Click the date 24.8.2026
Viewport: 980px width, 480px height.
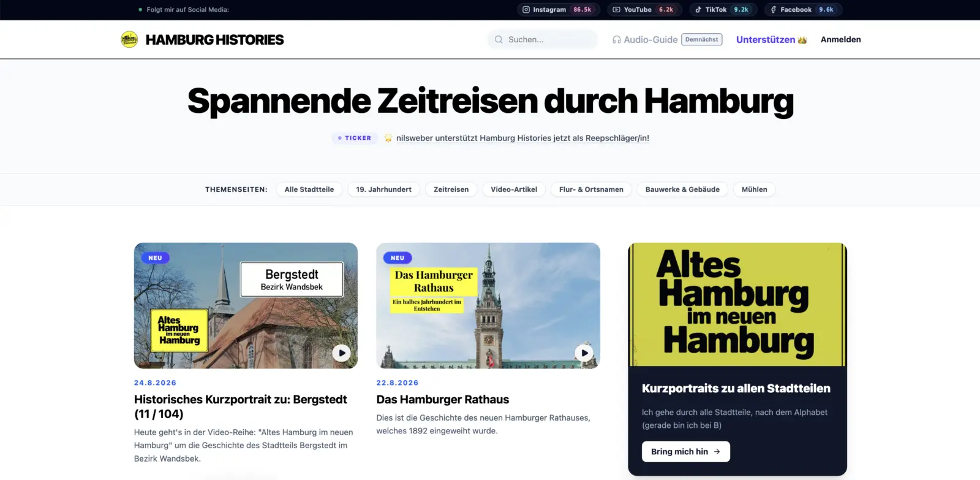click(155, 383)
